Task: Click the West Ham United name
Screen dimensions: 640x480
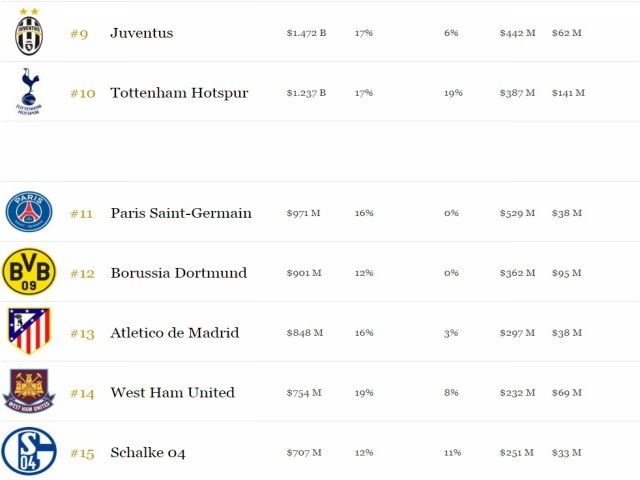Action: 172,393
